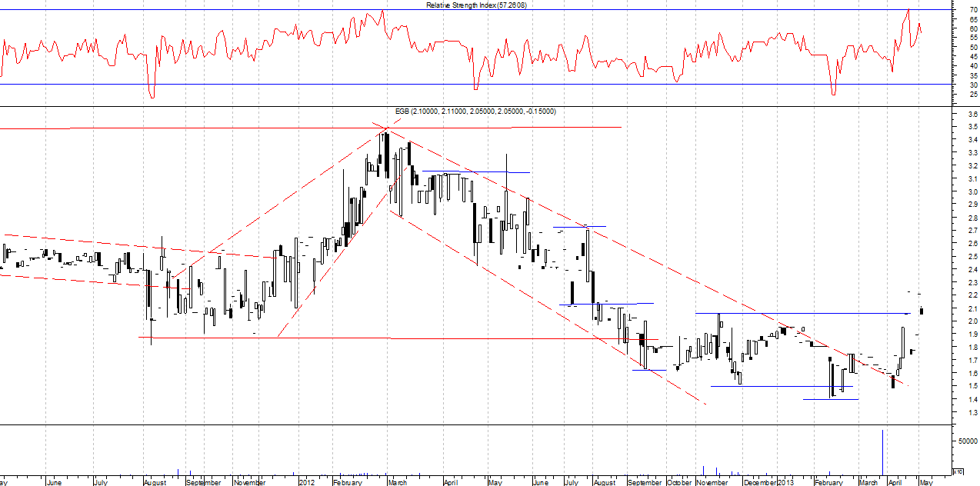
Task: Click the Relative Strength Index title label
Action: click(477, 5)
